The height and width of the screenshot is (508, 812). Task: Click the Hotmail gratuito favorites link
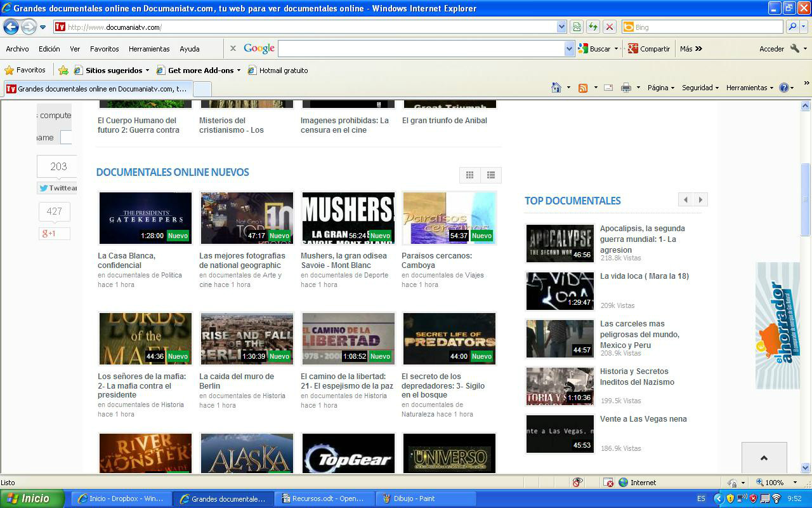click(283, 70)
